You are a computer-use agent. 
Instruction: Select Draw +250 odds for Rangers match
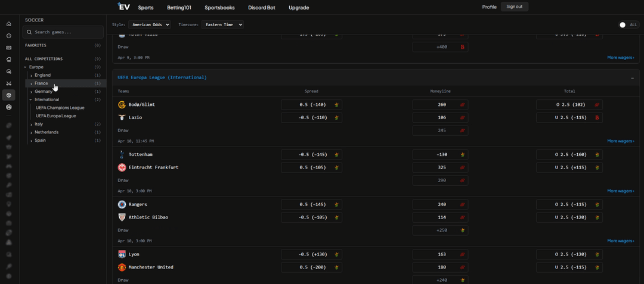point(440,230)
